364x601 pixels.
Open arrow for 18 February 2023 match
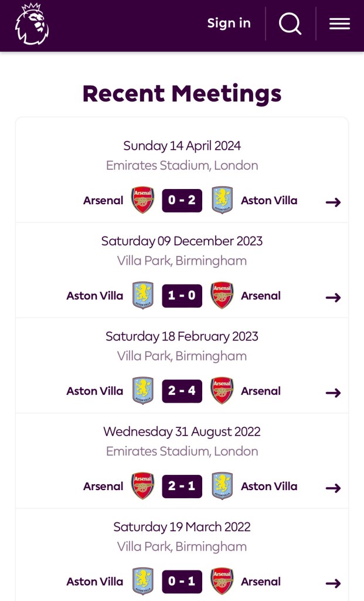point(333,393)
